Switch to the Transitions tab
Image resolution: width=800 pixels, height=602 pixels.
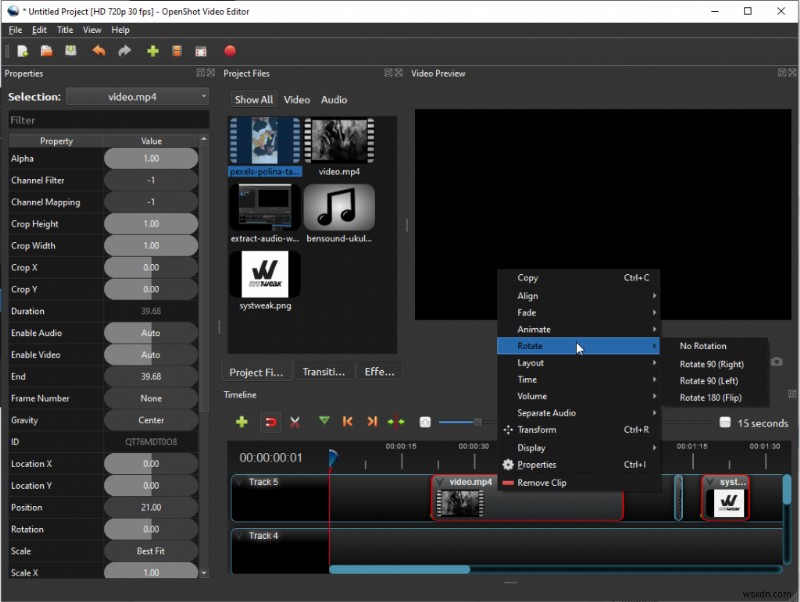(323, 372)
